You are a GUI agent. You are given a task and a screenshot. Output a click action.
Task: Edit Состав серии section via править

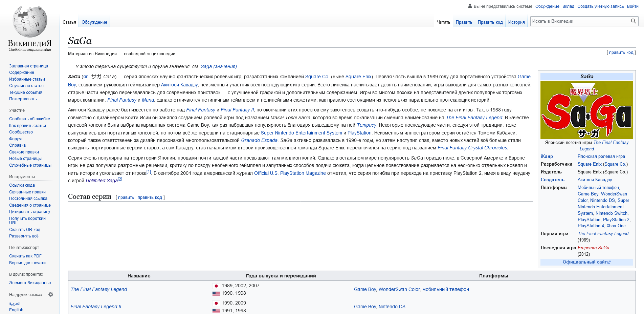[x=126, y=197]
